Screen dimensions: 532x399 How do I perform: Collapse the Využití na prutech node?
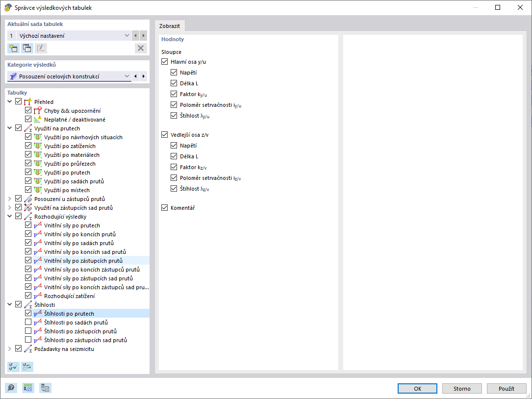pos(10,128)
